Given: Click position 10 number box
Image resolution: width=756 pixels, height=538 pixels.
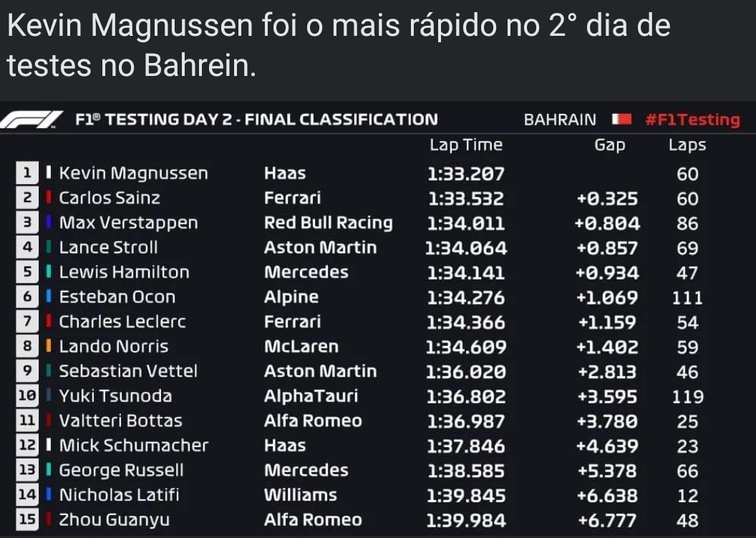Looking at the screenshot, I should (27, 395).
